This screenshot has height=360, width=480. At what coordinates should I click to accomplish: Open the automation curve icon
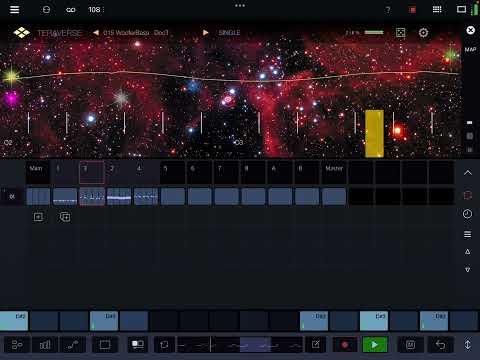73,345
